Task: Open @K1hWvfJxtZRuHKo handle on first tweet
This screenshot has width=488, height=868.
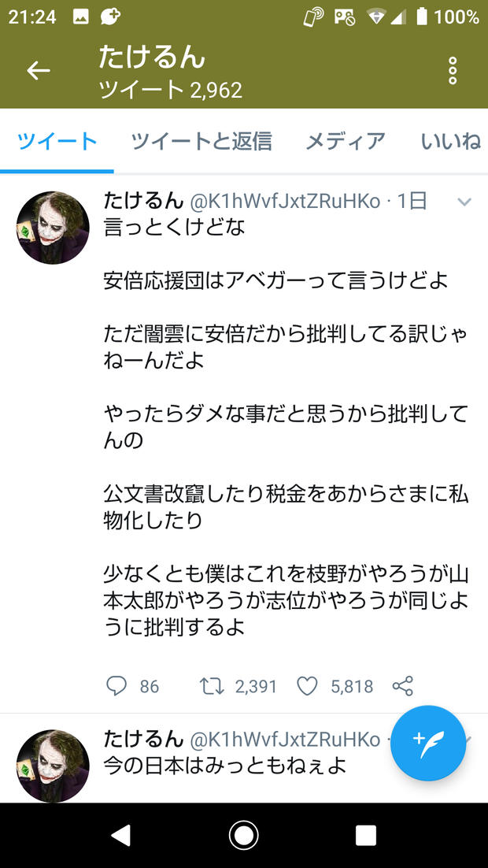Action: tap(285, 202)
